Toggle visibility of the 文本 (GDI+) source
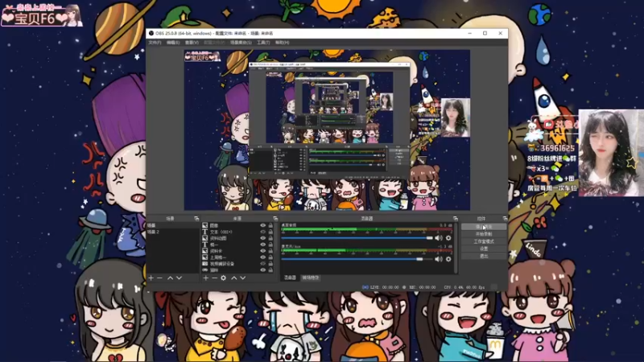644x362 pixels. click(263, 232)
